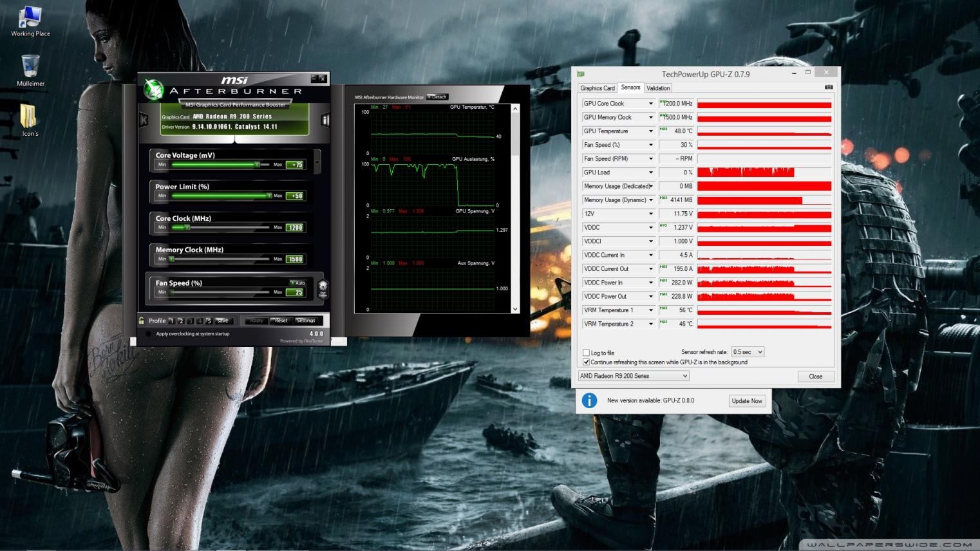Click the Core Clock slider handle
Image resolution: width=980 pixels, height=551 pixels.
click(x=187, y=227)
